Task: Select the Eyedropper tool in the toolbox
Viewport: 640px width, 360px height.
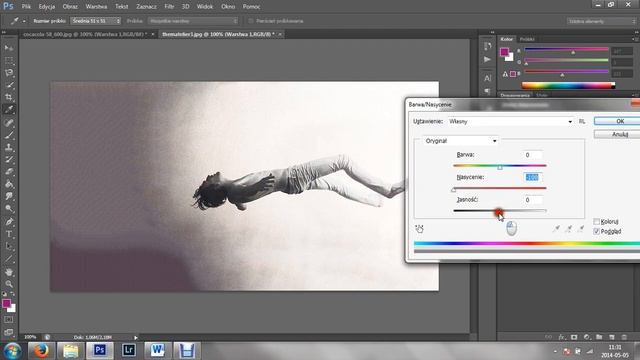Action: click(x=9, y=109)
